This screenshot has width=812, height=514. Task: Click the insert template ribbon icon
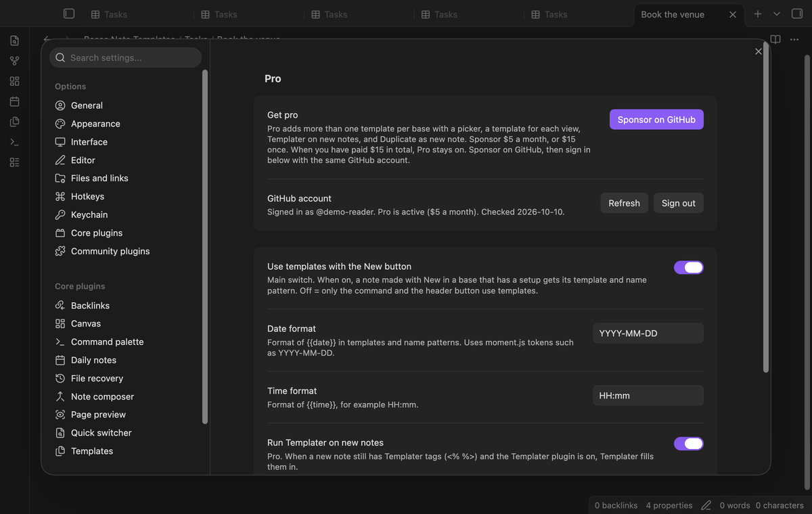14,122
